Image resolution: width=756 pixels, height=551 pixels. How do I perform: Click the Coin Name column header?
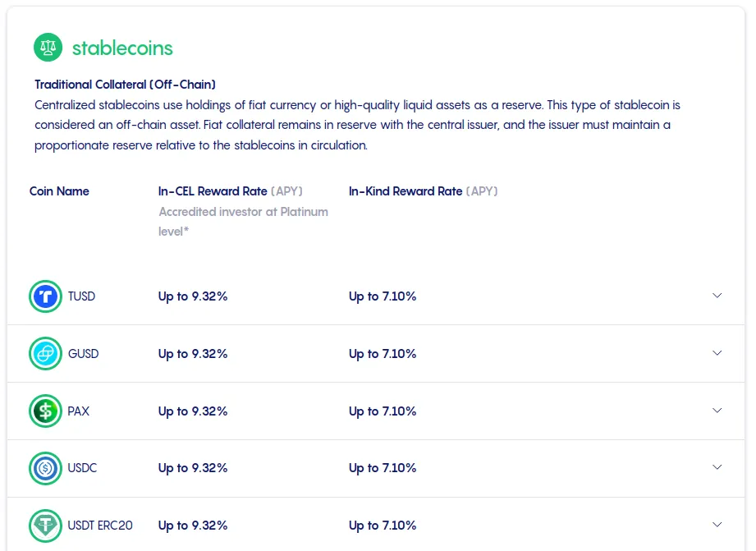(x=59, y=191)
